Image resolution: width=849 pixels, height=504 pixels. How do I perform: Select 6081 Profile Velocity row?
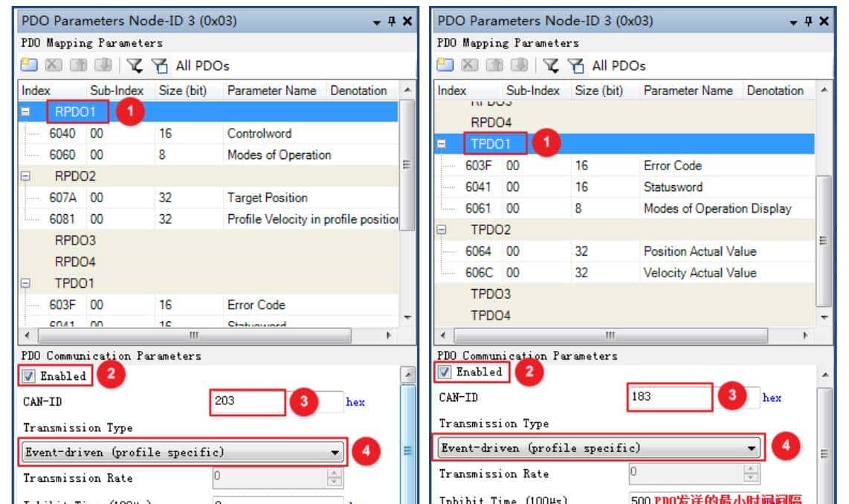pyautogui.click(x=209, y=219)
